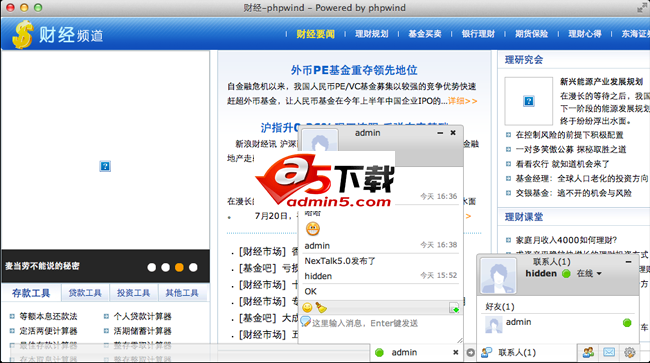The height and width of the screenshot is (363, 650).
Task: Open 活期储蓄计算器 link
Action: [x=143, y=331]
